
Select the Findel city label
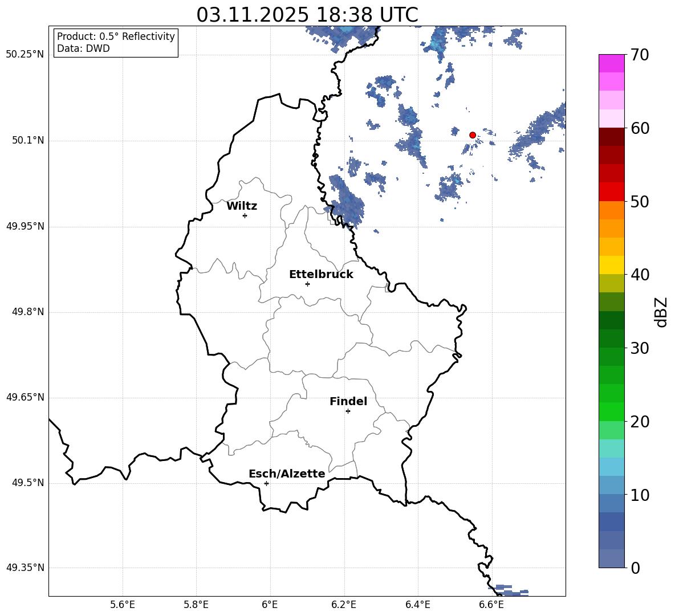click(x=348, y=401)
